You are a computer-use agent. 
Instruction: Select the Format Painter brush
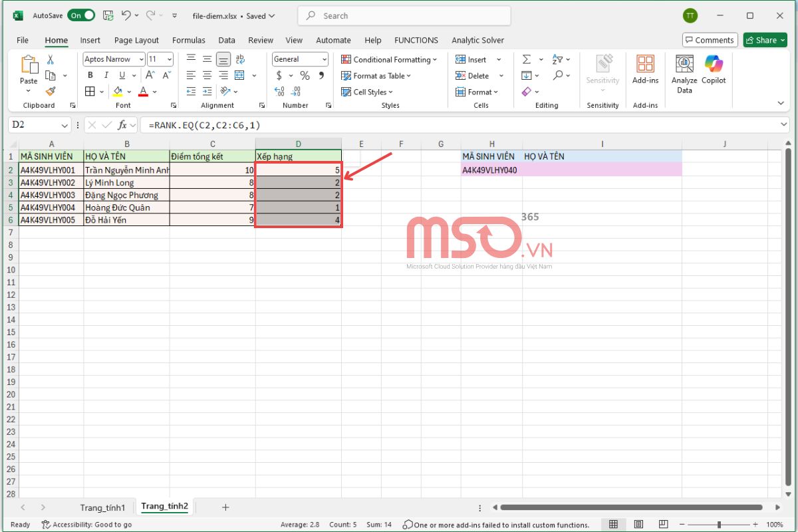(x=50, y=91)
